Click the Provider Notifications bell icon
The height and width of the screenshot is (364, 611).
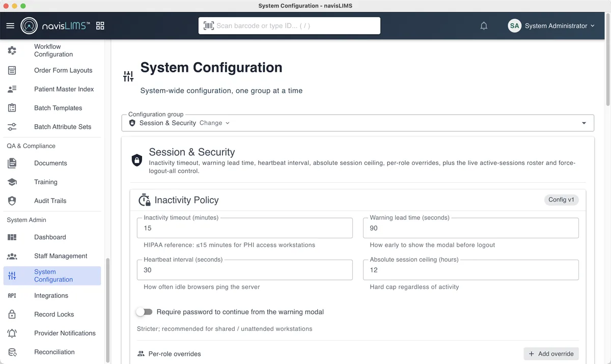pos(12,333)
